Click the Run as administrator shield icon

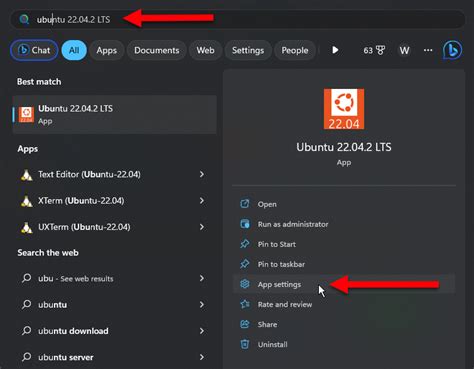[x=245, y=224]
